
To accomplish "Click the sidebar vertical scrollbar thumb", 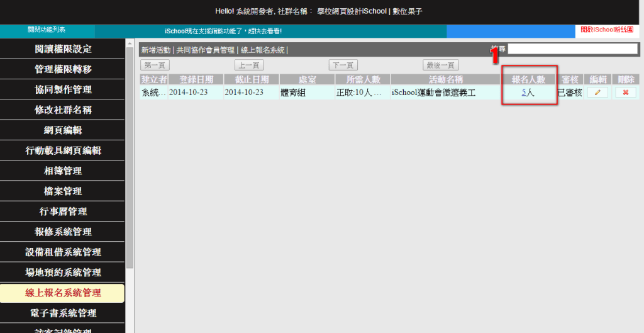I will pyautogui.click(x=130, y=158).
